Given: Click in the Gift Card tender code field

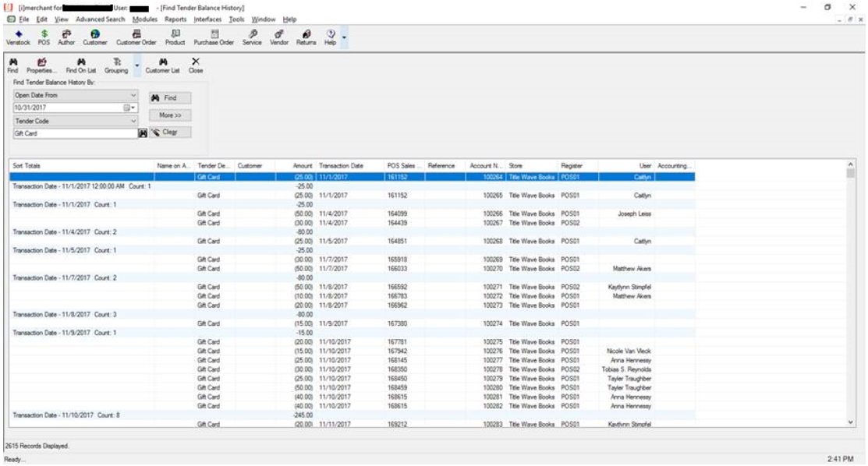Looking at the screenshot, I should [x=76, y=133].
